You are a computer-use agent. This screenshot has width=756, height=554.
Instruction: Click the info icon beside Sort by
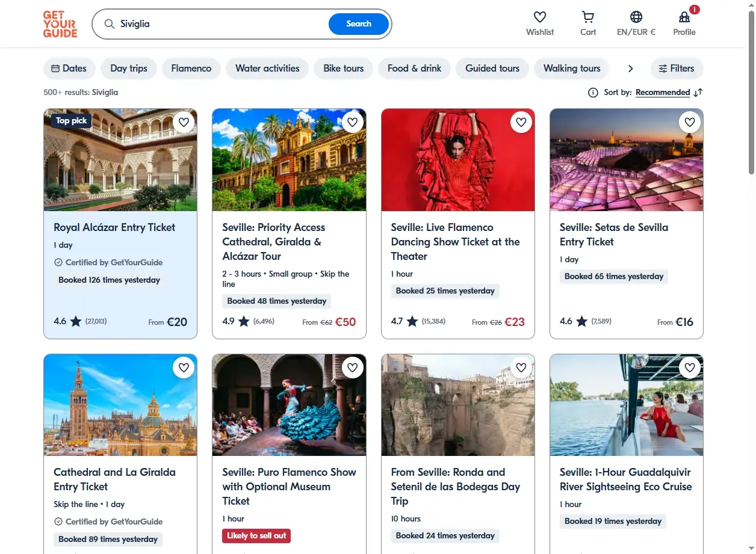pos(593,93)
